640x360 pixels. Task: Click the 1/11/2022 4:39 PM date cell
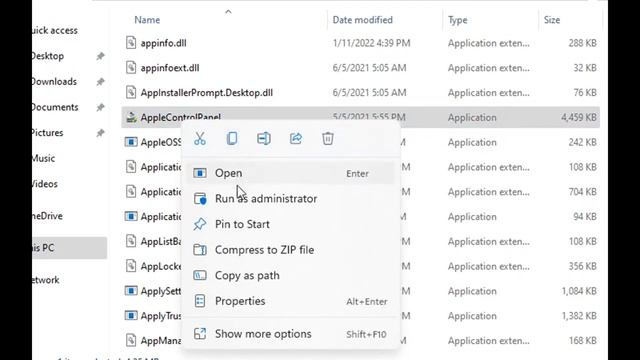tap(371, 43)
